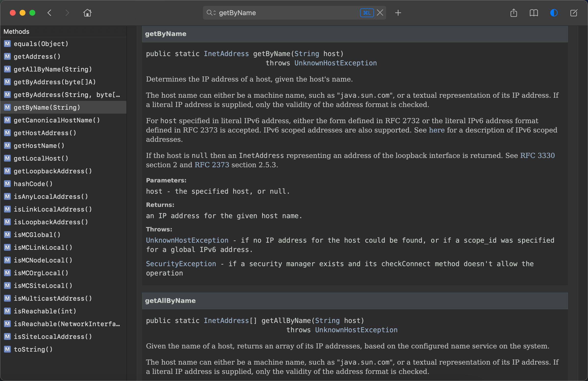Viewport: 588px width, 381px height.
Task: Select getAddress() method in sidebar
Action: (x=63, y=57)
